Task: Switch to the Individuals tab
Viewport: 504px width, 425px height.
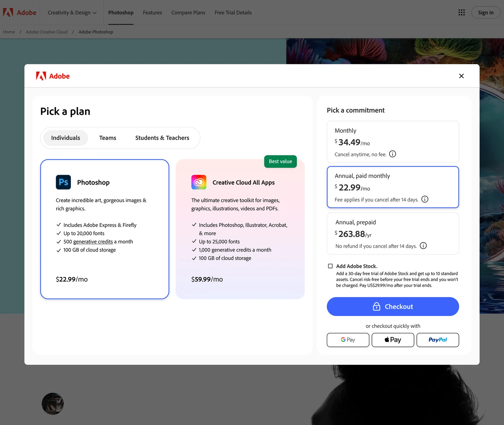Action: point(66,138)
